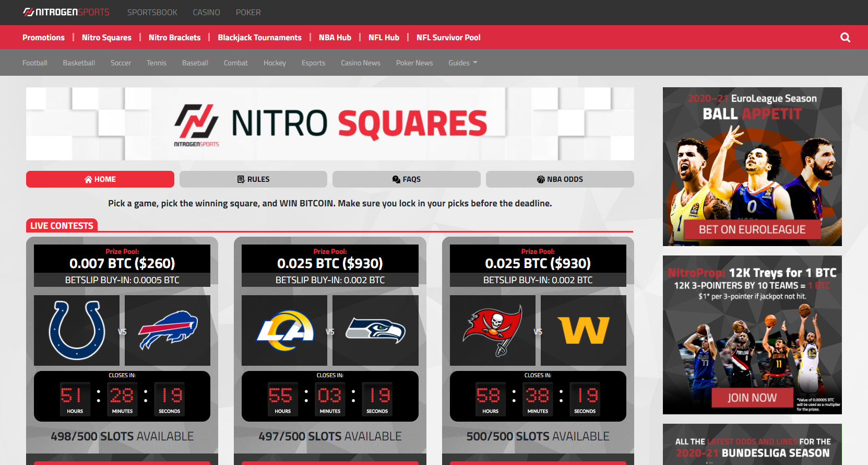Select the Football category
The height and width of the screenshot is (465, 868).
35,63
